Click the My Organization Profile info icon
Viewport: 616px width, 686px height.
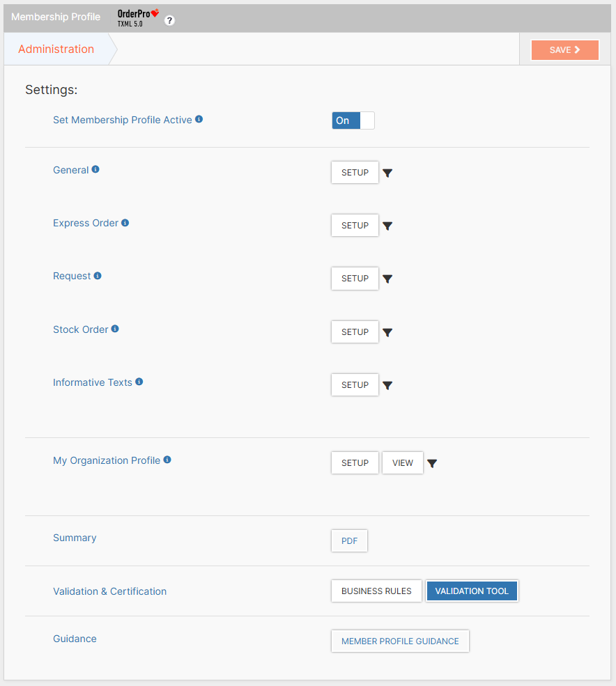click(x=167, y=460)
